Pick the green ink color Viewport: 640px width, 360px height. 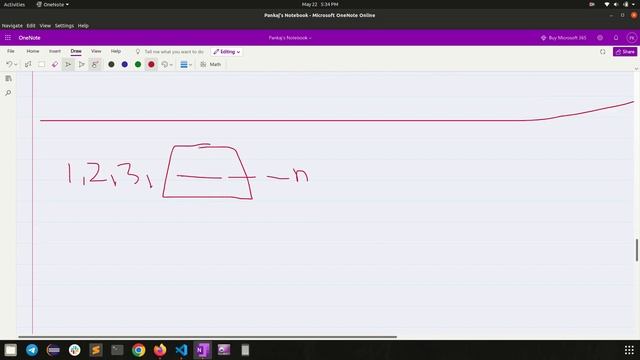(138, 64)
